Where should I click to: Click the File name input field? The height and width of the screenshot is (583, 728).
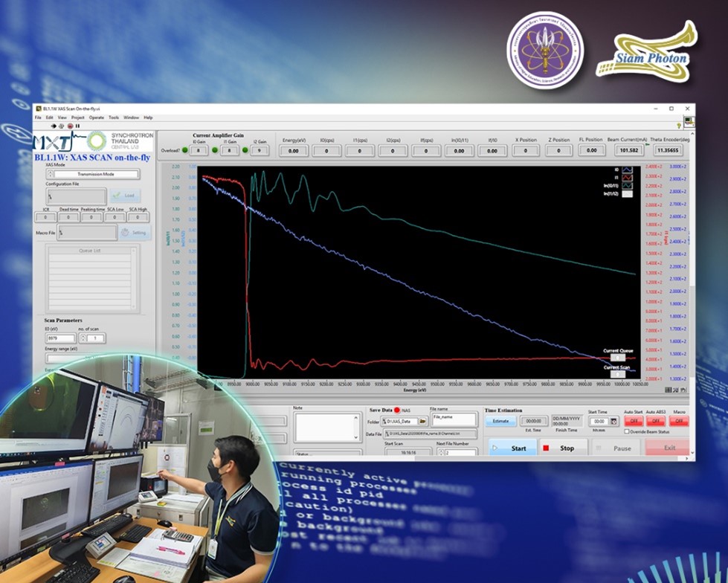click(x=454, y=419)
